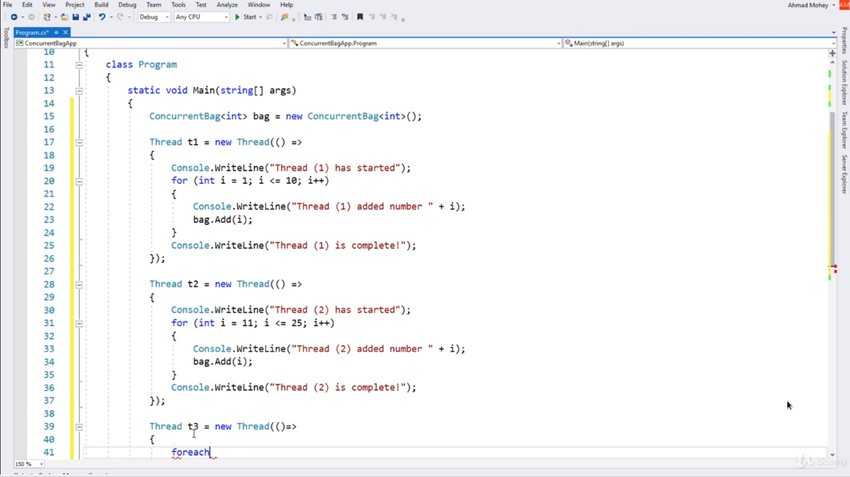This screenshot has height=477, width=850.
Task: Click the vertical scrollbar thumb
Action: 832,187
